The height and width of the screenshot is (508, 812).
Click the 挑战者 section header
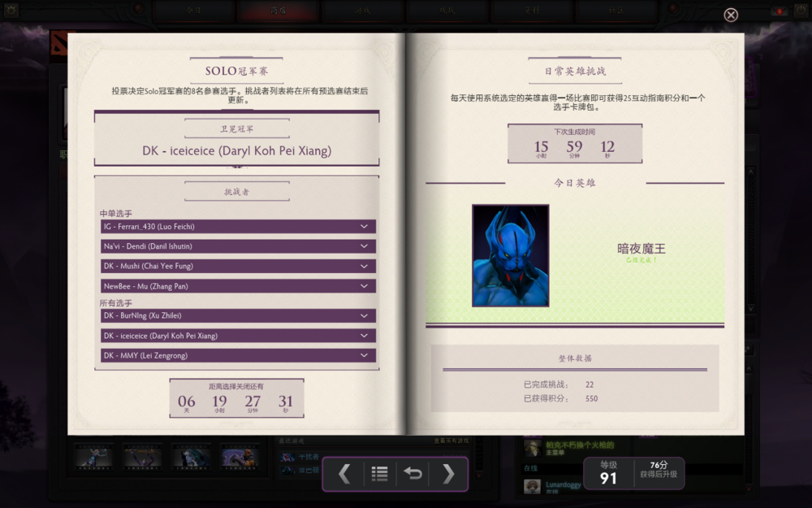(x=236, y=192)
